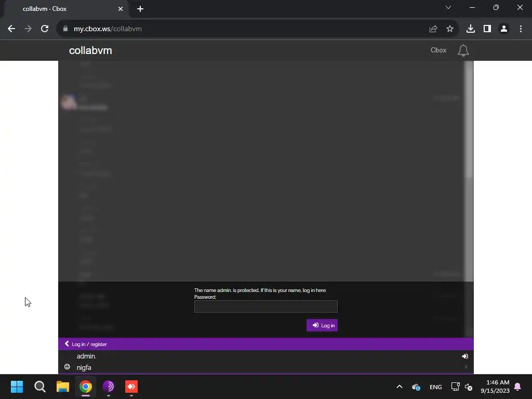Show hidden tray icons chevron

[x=400, y=387]
